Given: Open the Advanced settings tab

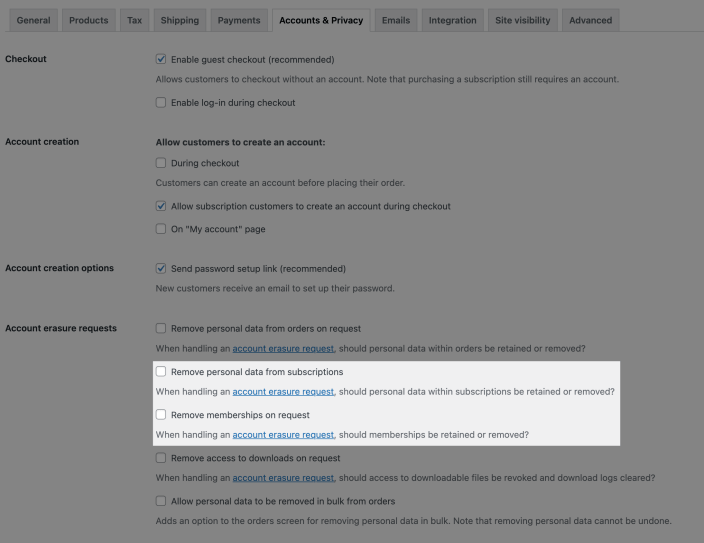Looking at the screenshot, I should click(590, 20).
